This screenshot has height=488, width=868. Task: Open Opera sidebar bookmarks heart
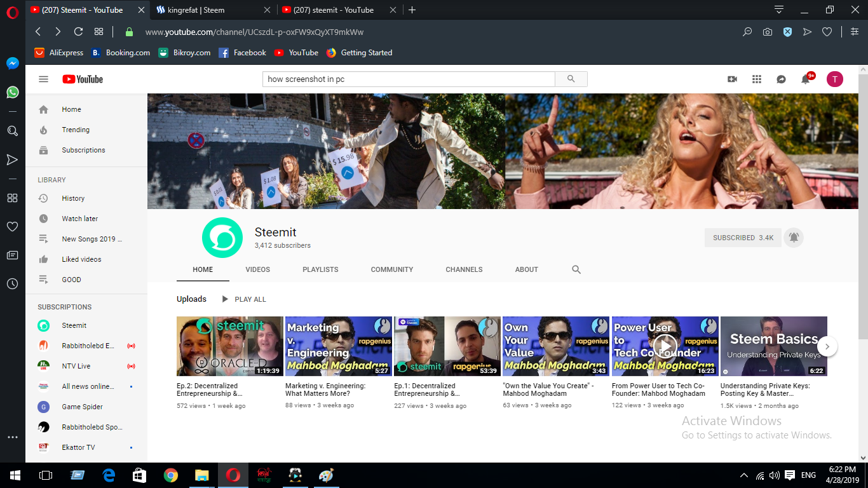tap(12, 227)
